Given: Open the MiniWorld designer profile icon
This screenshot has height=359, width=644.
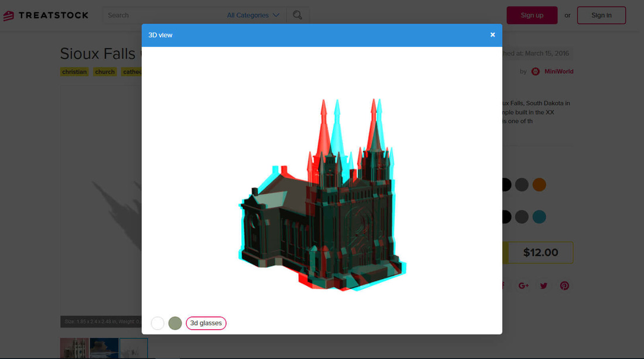Looking at the screenshot, I should coord(535,71).
